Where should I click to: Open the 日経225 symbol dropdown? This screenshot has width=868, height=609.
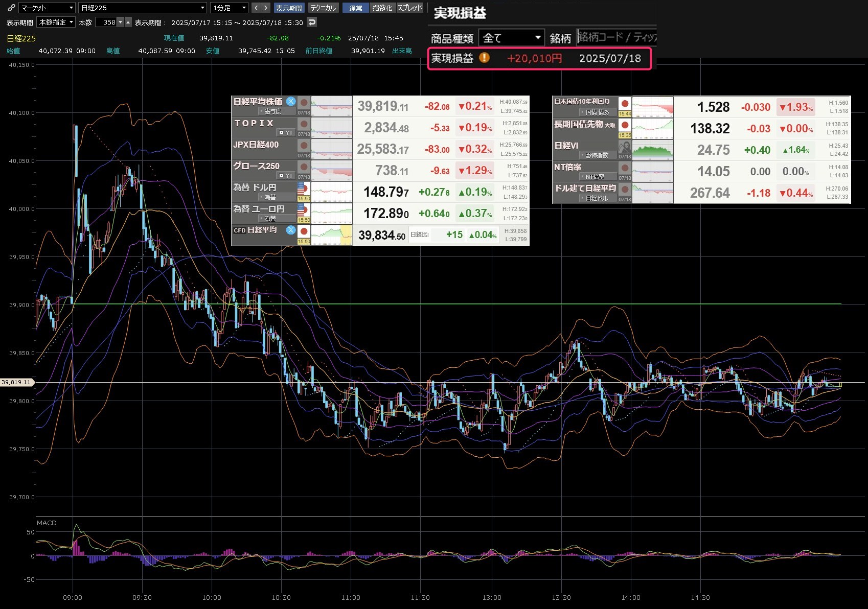click(x=143, y=8)
